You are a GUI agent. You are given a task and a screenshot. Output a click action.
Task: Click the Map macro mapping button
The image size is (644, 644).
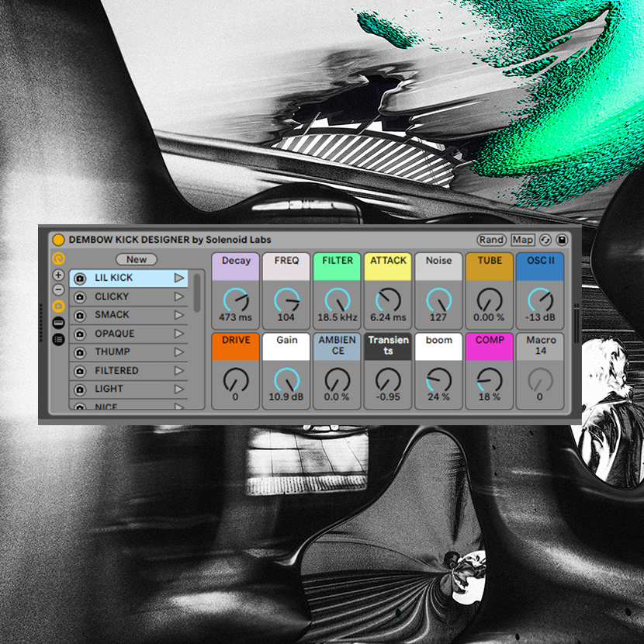pyautogui.click(x=522, y=240)
